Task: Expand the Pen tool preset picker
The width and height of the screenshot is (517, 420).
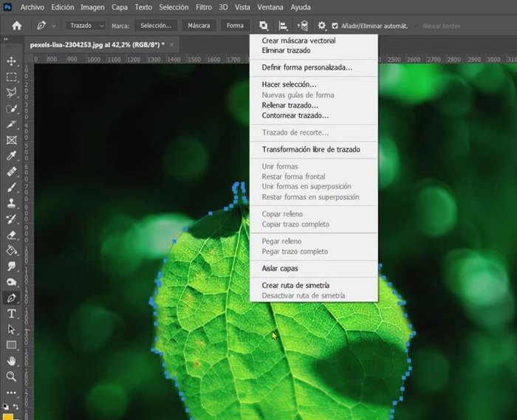Action: [x=46, y=26]
